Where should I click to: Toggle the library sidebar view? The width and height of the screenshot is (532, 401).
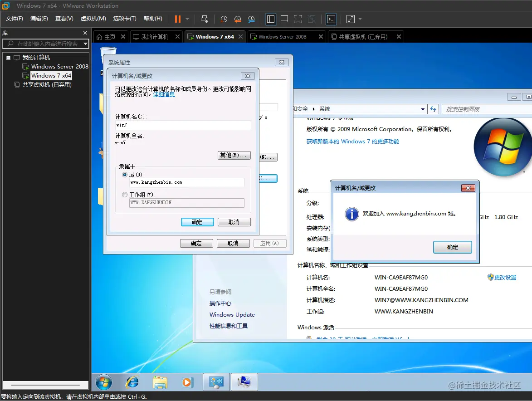[271, 19]
